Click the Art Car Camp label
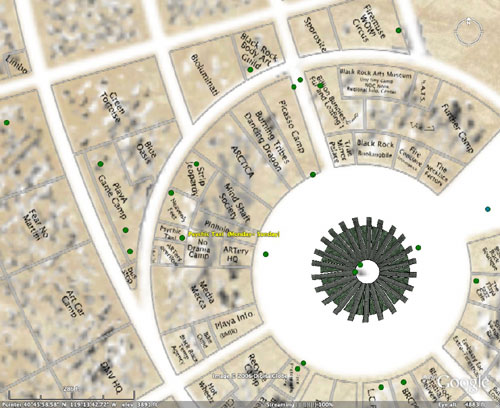 tap(73, 304)
